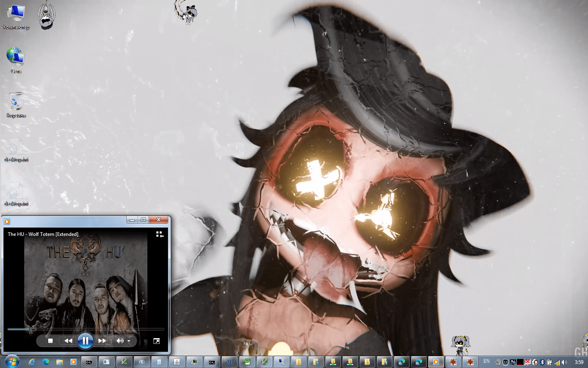Select the Корзина recycle bin icon

point(16,105)
